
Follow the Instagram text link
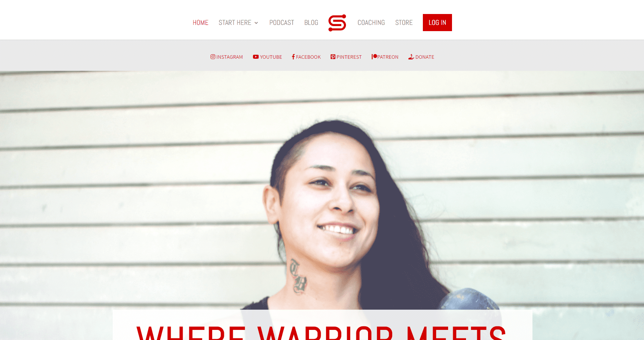tap(230, 57)
